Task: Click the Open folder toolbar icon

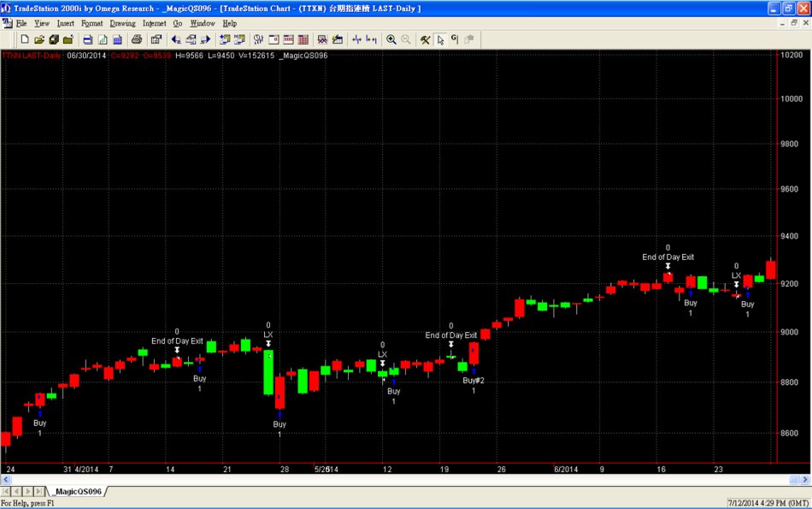Action: [x=38, y=39]
